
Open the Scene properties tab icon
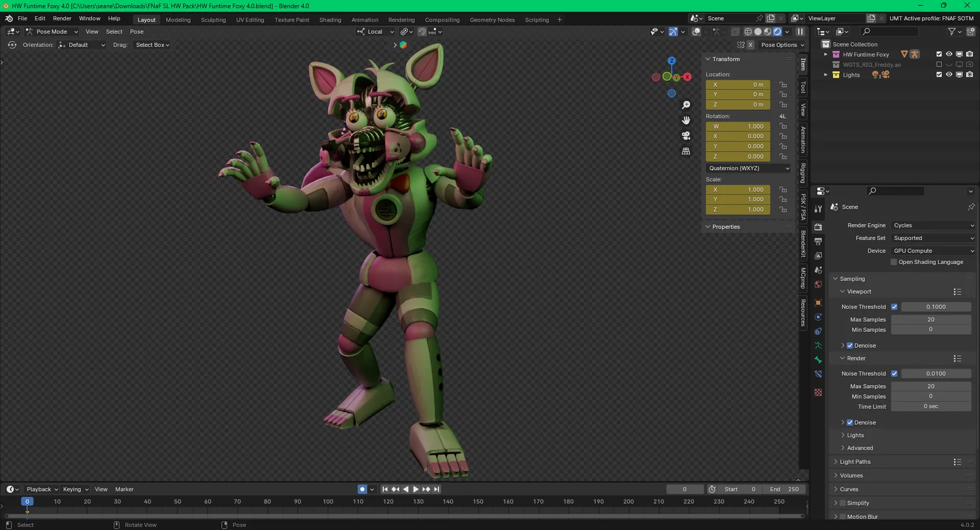tap(818, 270)
